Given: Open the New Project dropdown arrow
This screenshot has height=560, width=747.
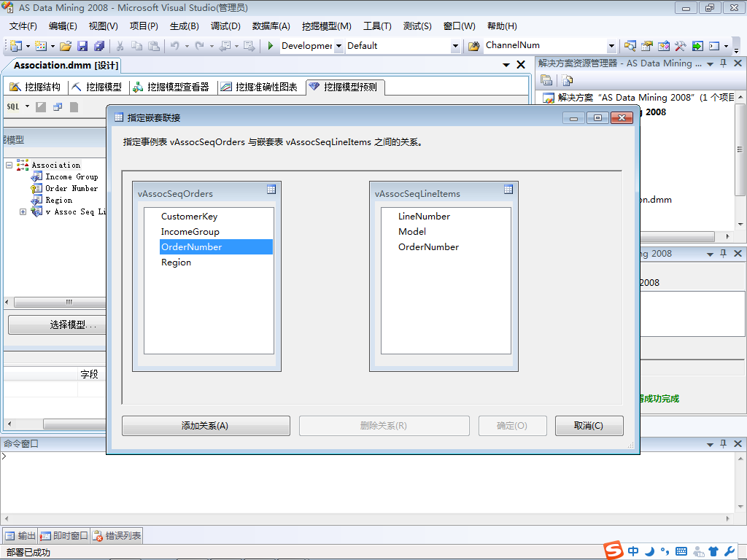Looking at the screenshot, I should [x=28, y=46].
